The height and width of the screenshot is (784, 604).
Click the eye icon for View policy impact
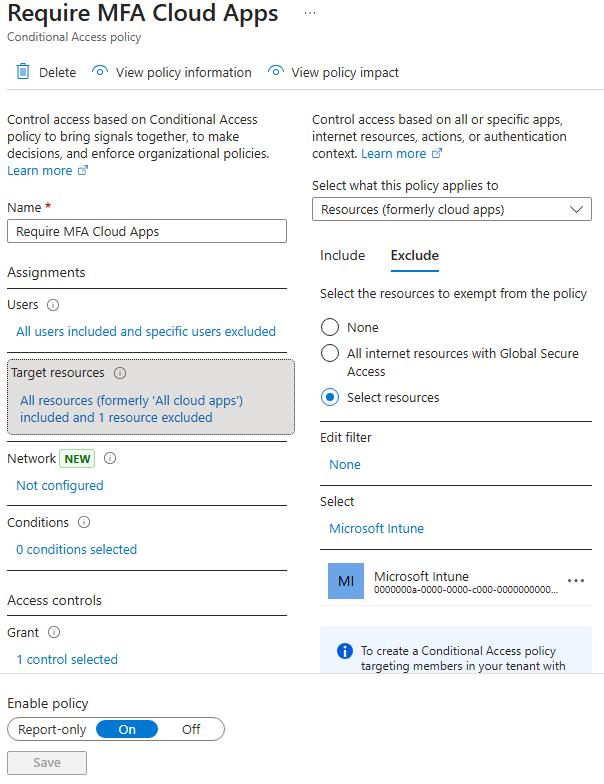click(x=276, y=72)
